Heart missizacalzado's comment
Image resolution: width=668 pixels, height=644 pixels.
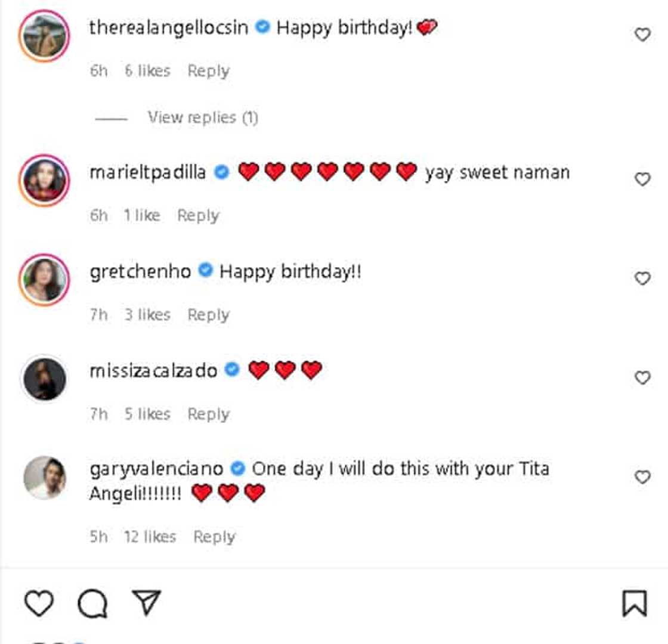click(642, 377)
